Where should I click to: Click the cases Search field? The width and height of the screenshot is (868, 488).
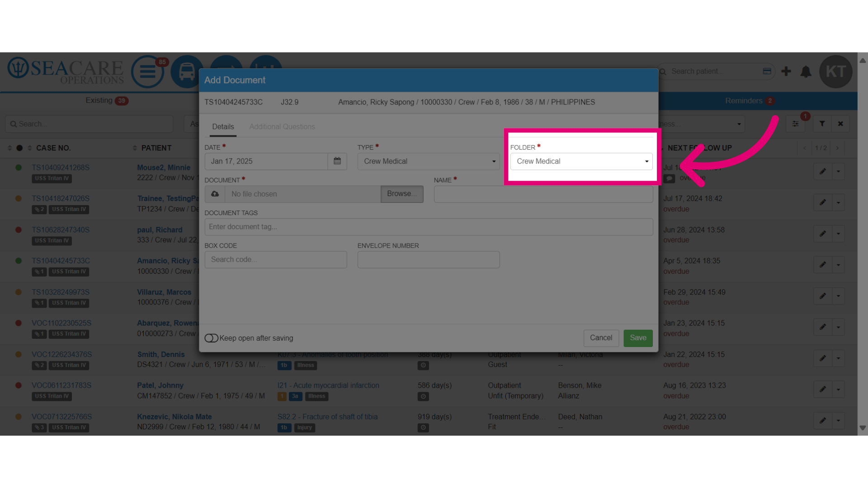click(x=89, y=124)
